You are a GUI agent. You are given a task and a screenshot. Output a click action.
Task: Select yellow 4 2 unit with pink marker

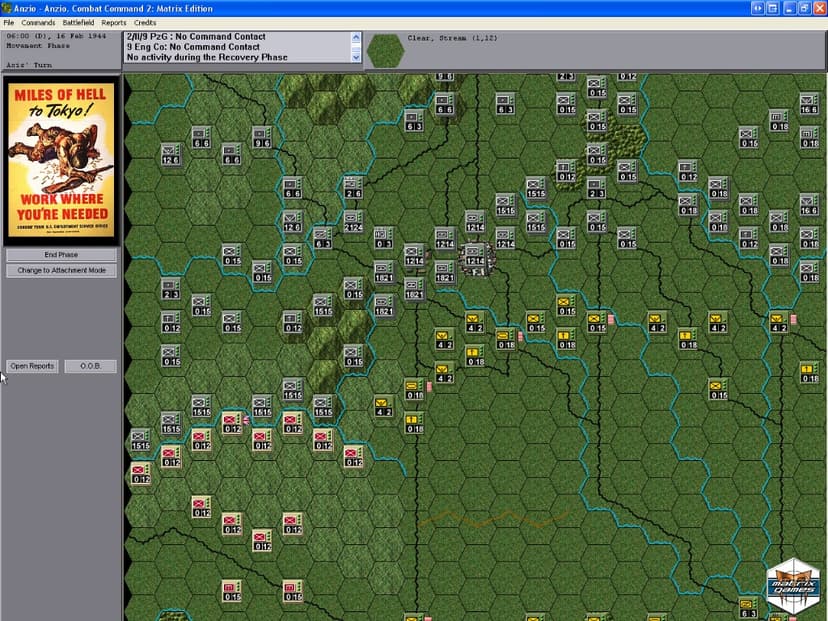(779, 322)
